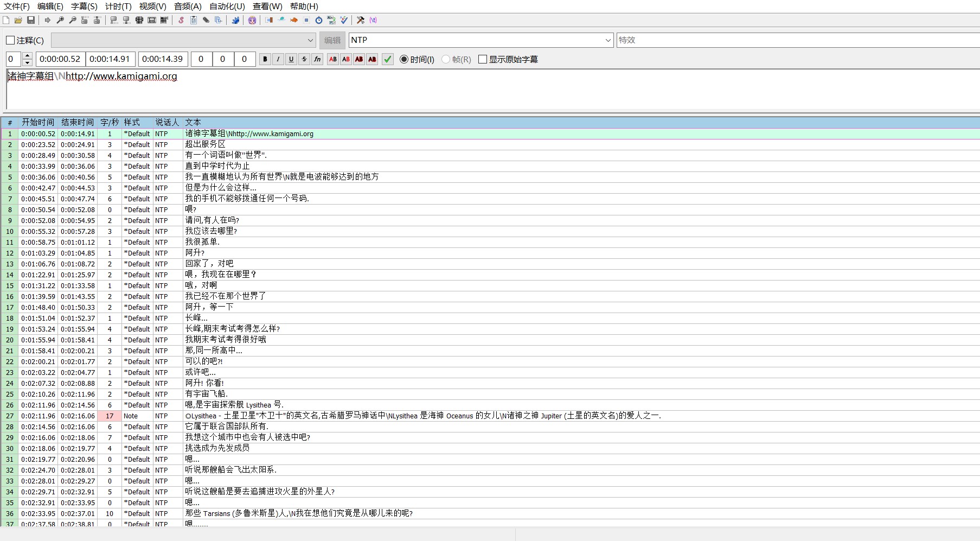Toggle underline U formatting button

click(291, 59)
